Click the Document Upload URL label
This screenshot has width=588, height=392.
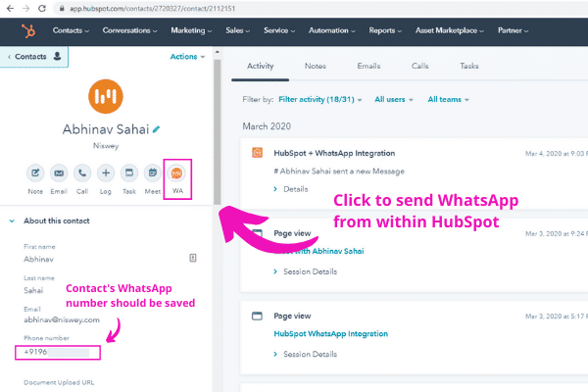pos(59,382)
